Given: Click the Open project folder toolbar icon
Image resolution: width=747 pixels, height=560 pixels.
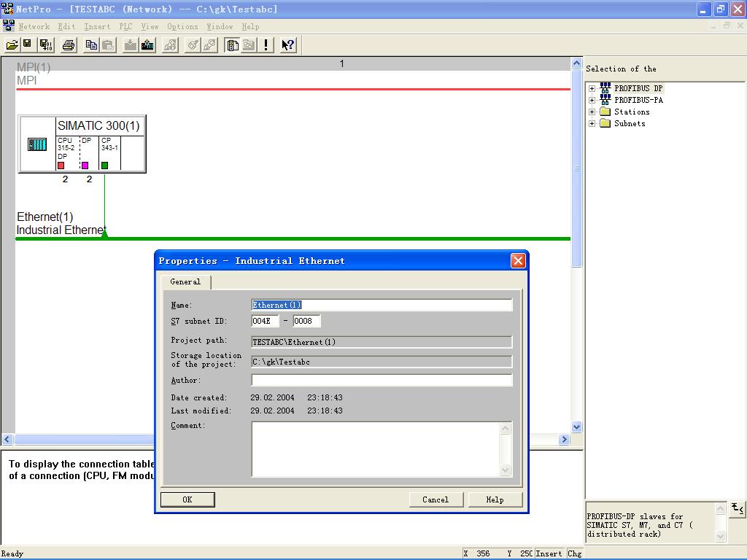Looking at the screenshot, I should pyautogui.click(x=12, y=44).
